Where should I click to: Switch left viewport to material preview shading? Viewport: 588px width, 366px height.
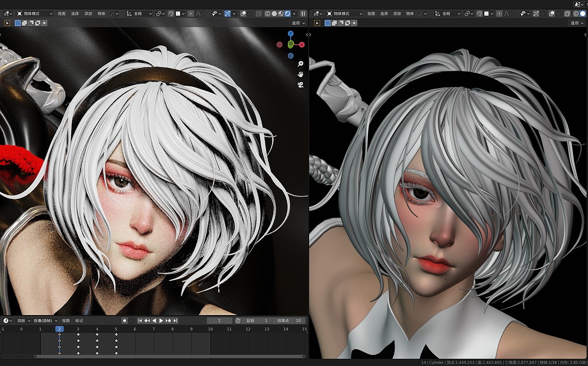(281, 14)
